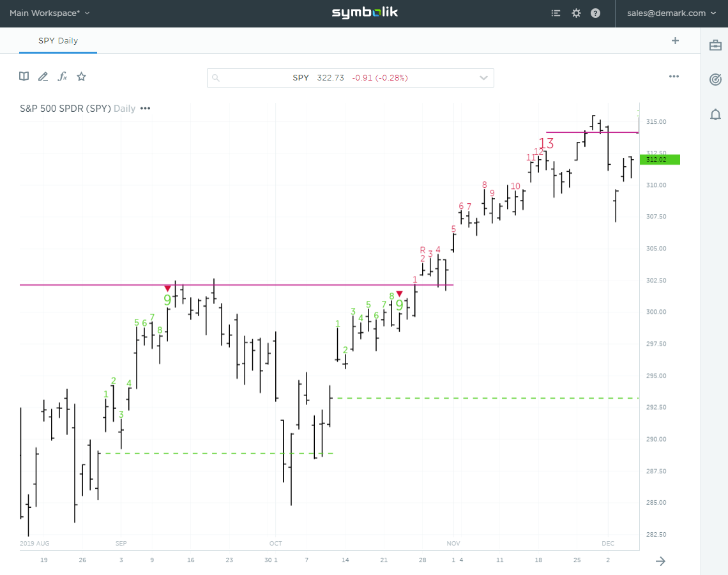Add a new chart with the plus button
The width and height of the screenshot is (728, 575).
[x=675, y=40]
